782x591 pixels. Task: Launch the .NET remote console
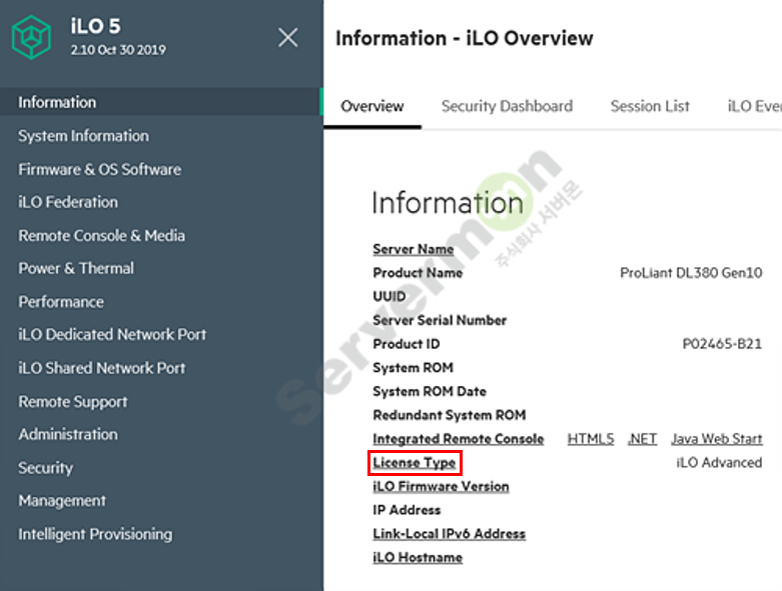(642, 439)
